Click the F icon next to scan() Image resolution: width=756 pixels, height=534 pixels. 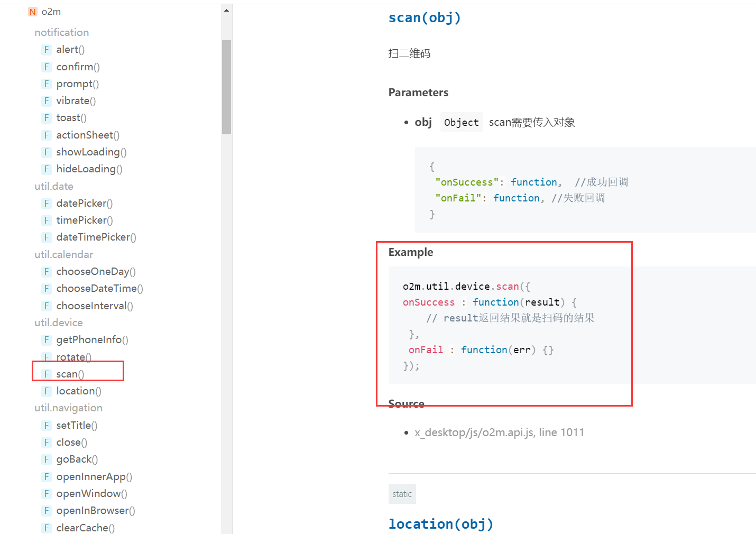[47, 374]
